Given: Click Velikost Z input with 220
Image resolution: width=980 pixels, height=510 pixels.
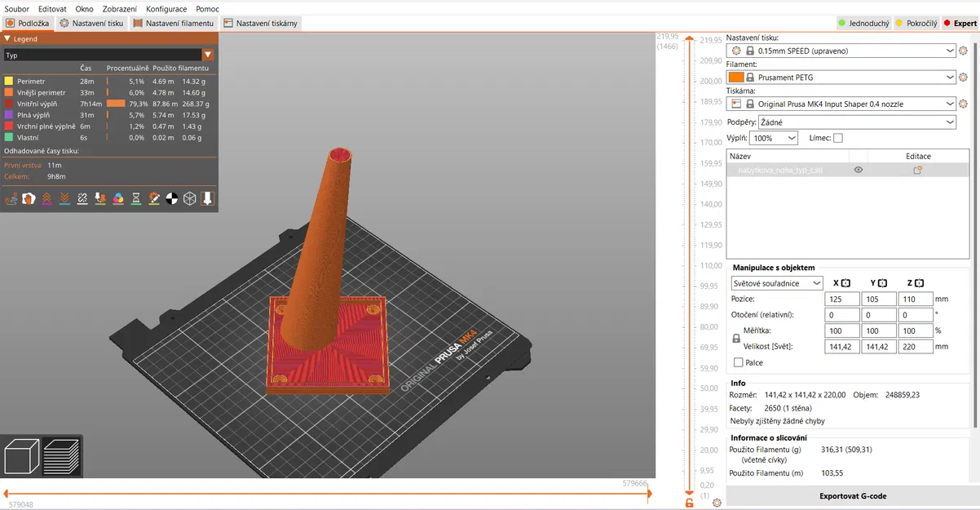Looking at the screenshot, I should [916, 346].
